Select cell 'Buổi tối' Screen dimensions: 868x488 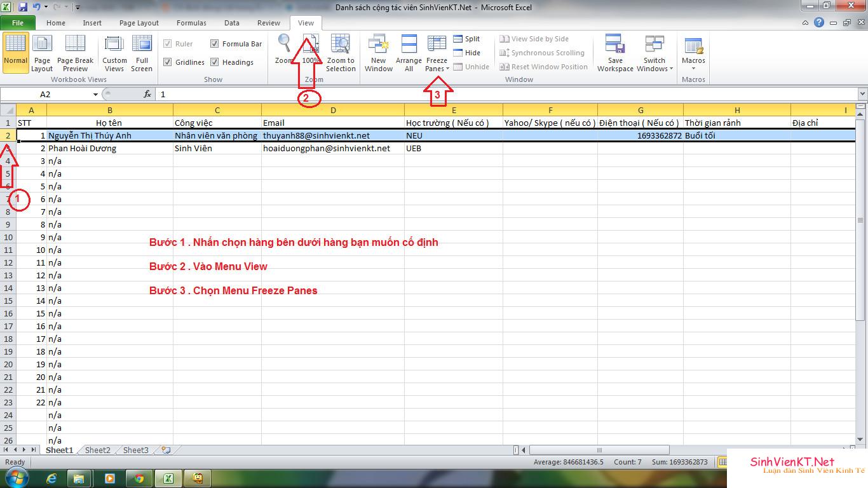pos(737,135)
